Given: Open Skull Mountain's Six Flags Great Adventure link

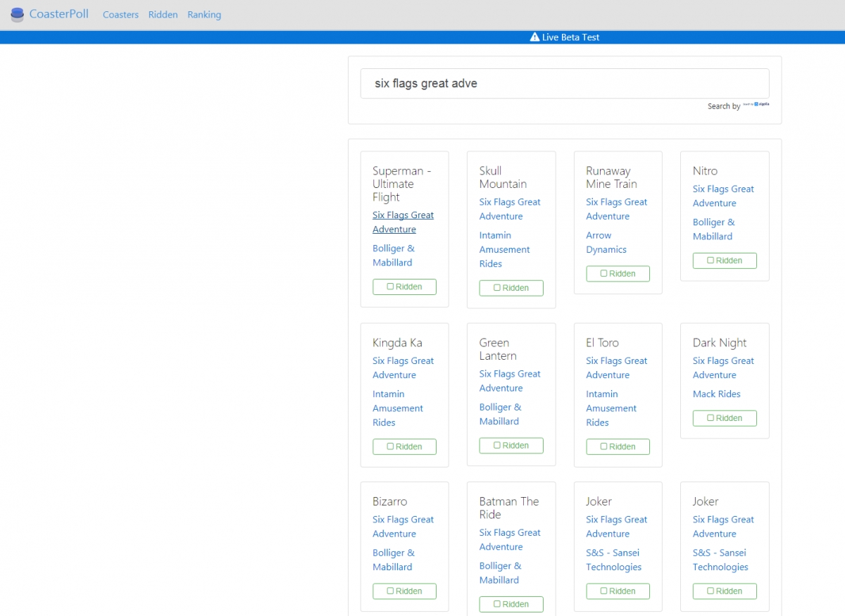Looking at the screenshot, I should [x=510, y=209].
